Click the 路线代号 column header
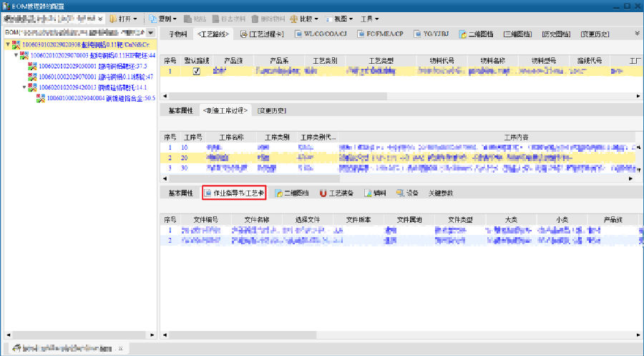The height and width of the screenshot is (356, 644). (x=590, y=61)
